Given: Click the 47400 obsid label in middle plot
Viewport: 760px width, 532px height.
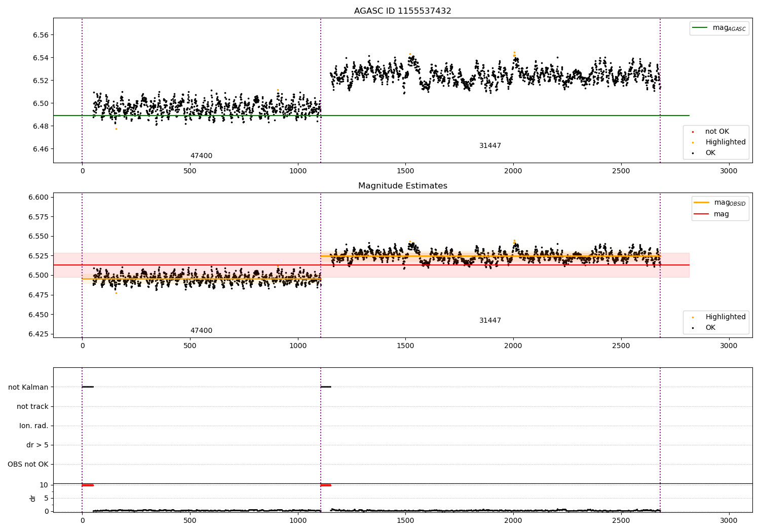Looking at the screenshot, I should tap(201, 330).
